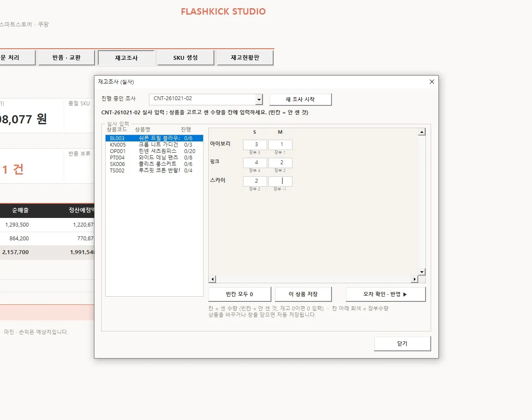Click the 864,200 순매출 cell

pos(19,239)
